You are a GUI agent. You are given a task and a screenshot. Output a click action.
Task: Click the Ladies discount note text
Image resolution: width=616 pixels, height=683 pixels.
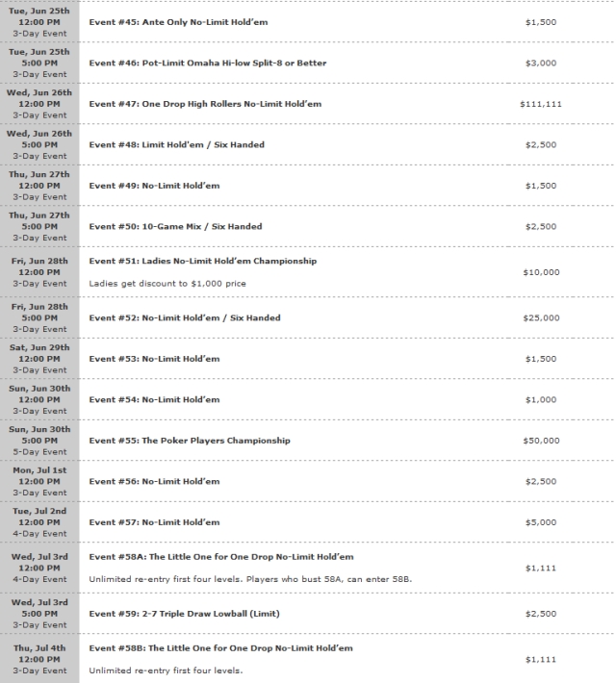point(167,284)
